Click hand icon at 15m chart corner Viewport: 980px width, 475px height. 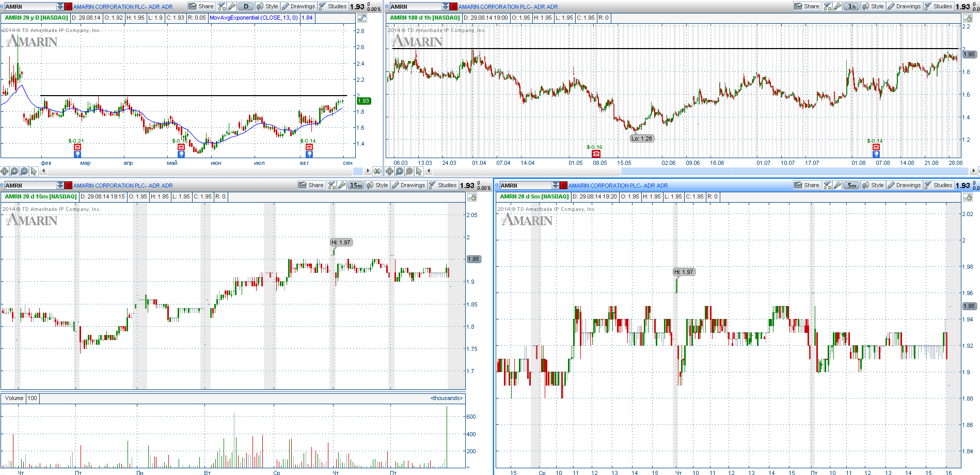click(472, 197)
